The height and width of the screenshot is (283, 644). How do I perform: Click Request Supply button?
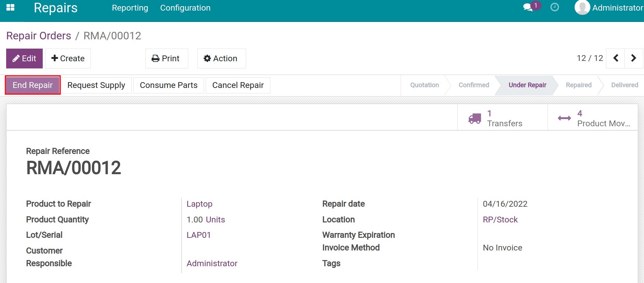[96, 85]
